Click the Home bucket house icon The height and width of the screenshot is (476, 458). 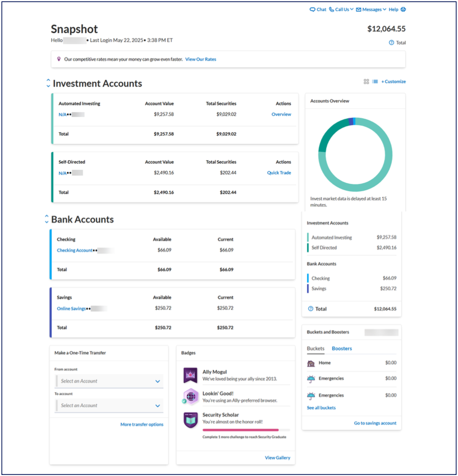click(x=311, y=363)
